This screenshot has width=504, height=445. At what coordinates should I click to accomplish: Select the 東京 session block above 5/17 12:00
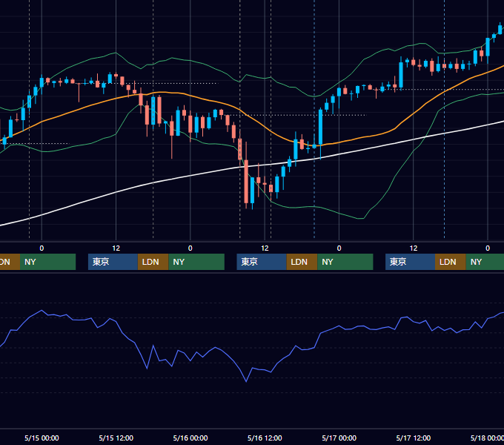[x=410, y=262]
